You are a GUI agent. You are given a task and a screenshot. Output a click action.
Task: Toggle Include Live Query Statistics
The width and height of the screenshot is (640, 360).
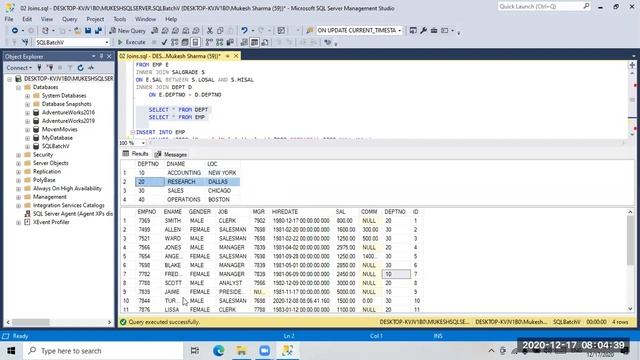pyautogui.click(x=220, y=42)
